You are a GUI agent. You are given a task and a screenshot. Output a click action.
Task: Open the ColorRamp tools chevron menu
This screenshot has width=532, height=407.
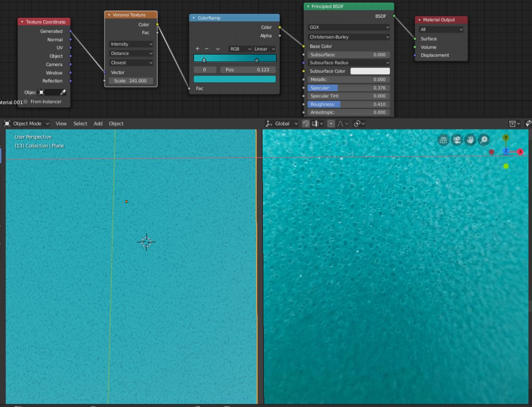[218, 49]
